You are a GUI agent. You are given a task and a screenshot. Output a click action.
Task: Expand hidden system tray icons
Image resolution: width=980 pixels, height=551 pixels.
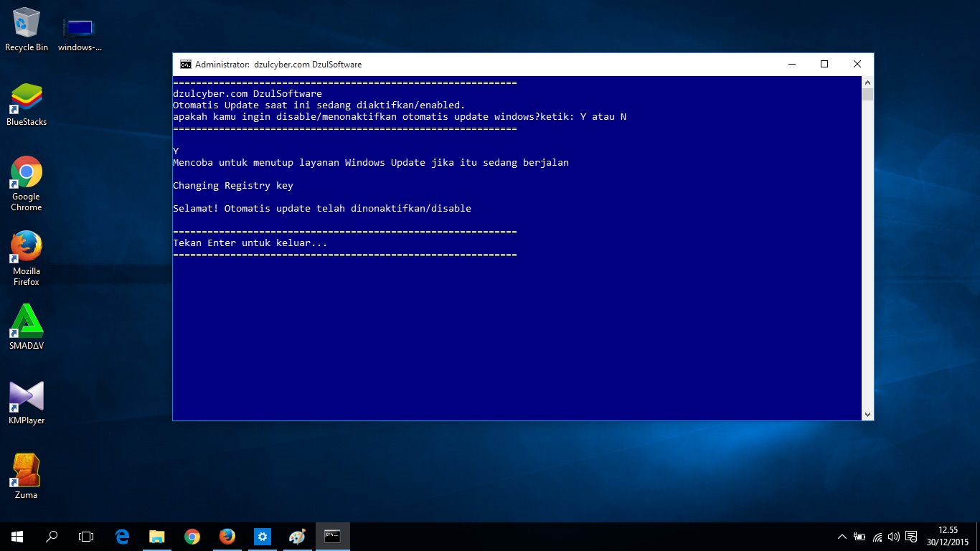[x=841, y=536]
